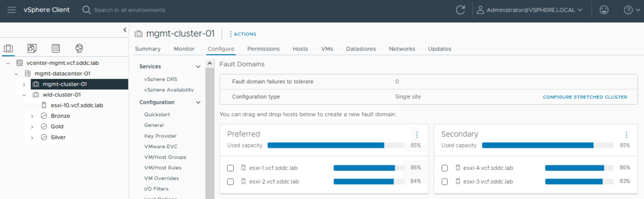Open VM/Host Groups configuration page

click(x=165, y=157)
